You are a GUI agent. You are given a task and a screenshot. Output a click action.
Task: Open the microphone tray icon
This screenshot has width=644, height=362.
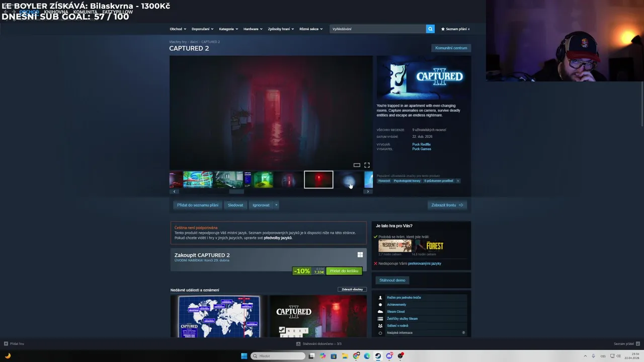click(593, 356)
